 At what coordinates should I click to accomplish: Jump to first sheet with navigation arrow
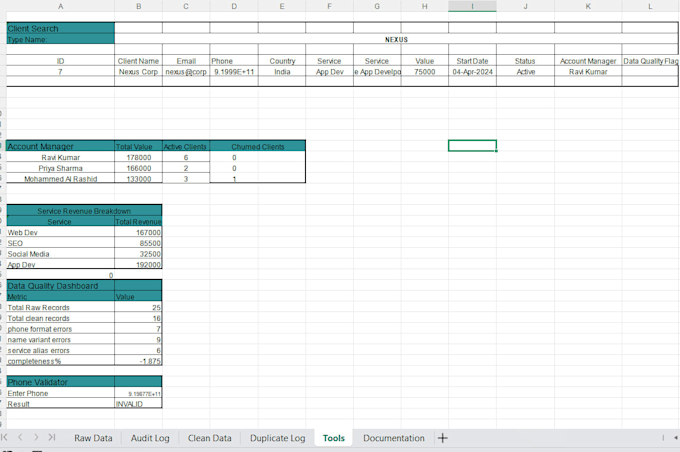(x=4, y=437)
